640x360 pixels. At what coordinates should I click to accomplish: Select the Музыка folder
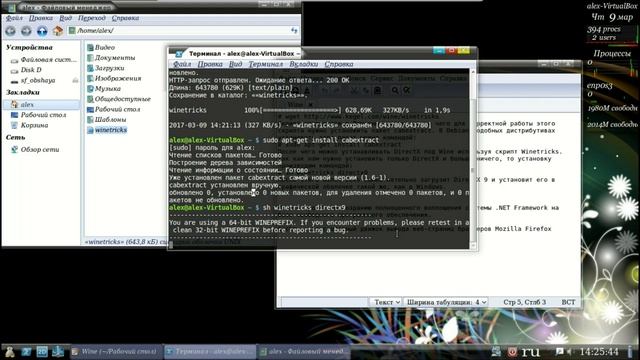pyautogui.click(x=104, y=89)
